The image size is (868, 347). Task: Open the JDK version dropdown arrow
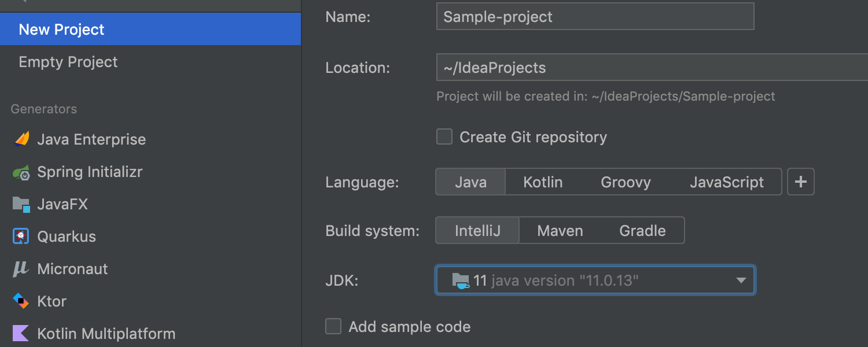[x=741, y=280]
